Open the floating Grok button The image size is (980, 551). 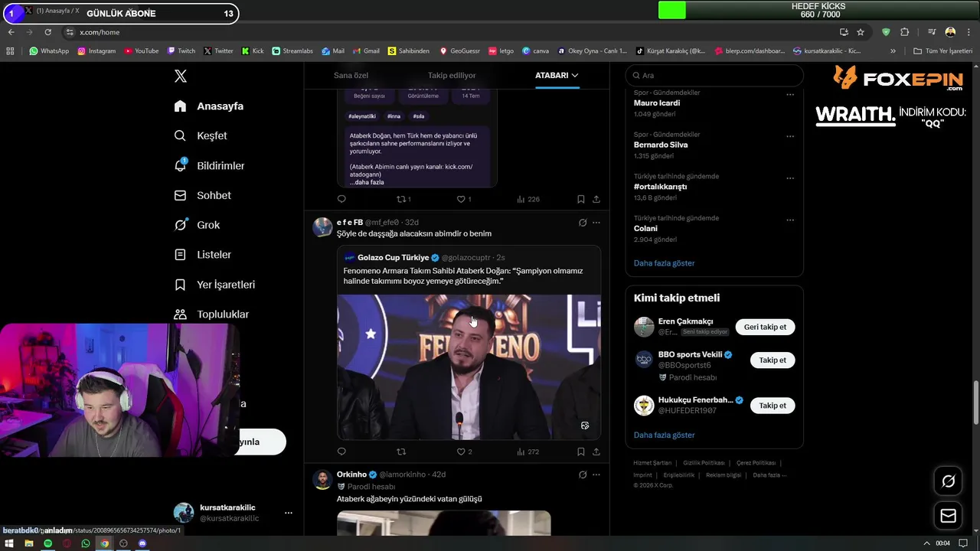(x=948, y=481)
